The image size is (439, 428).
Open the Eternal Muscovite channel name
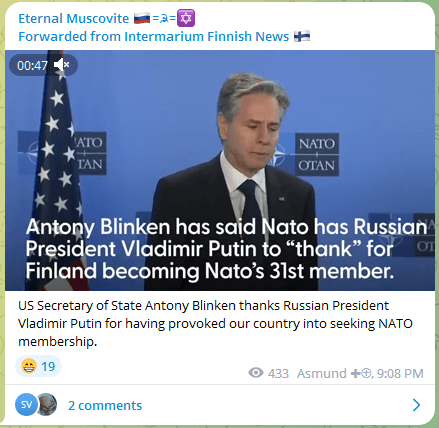[x=74, y=18]
